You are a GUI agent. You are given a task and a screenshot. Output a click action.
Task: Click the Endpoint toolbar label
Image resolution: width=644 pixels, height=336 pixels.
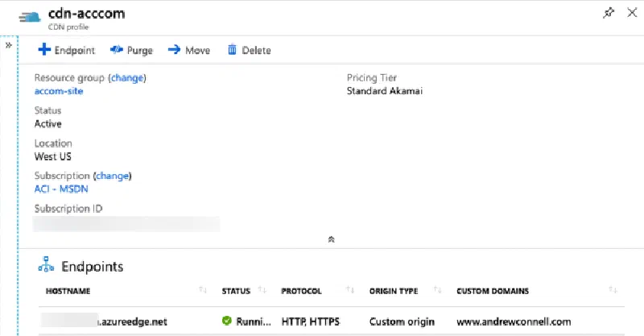75,50
